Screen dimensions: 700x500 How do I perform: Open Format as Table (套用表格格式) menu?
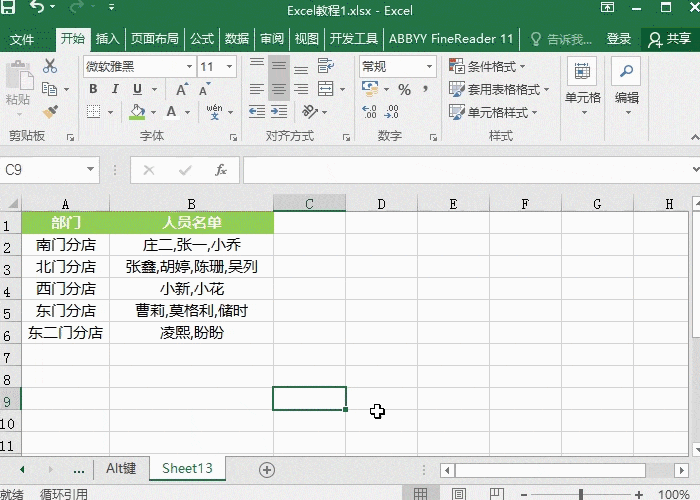(499, 89)
